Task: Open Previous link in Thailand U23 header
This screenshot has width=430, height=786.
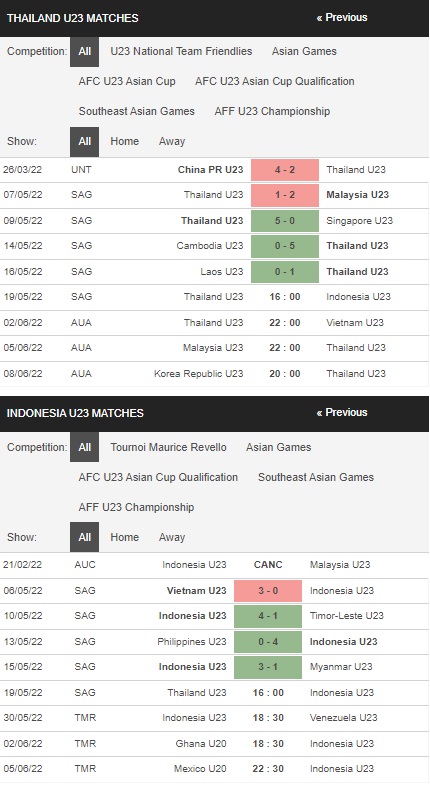Action: [x=342, y=18]
